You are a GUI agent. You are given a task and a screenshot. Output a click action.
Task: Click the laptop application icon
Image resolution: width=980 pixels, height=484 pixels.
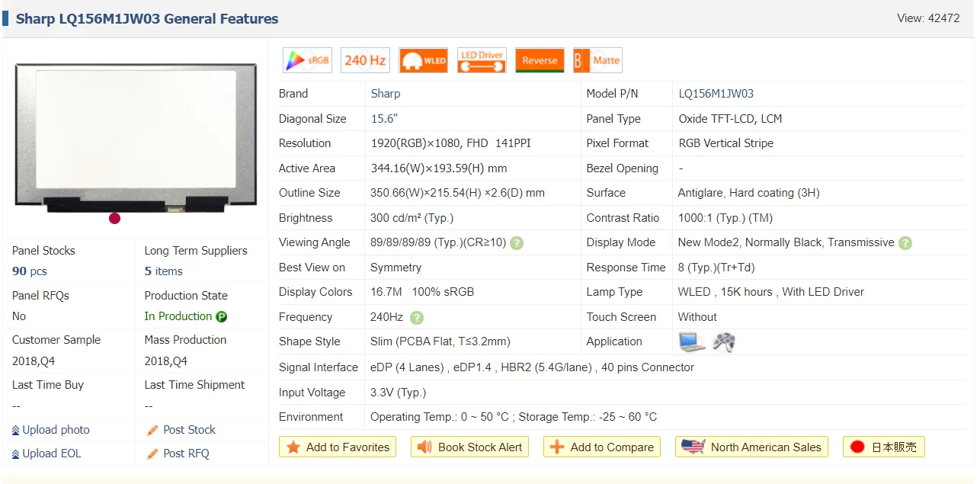692,342
